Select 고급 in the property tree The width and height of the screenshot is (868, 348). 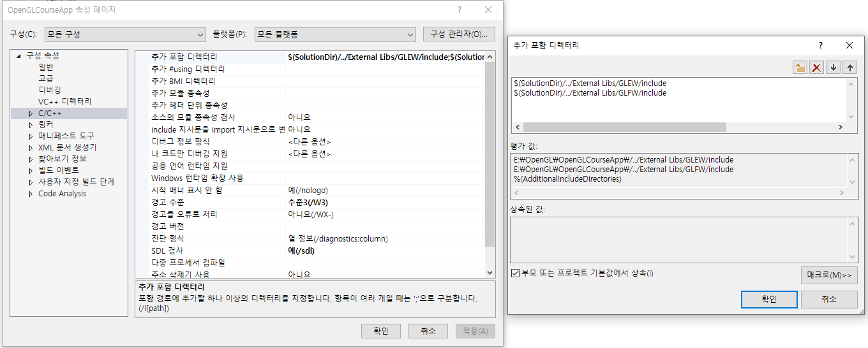tap(46, 78)
